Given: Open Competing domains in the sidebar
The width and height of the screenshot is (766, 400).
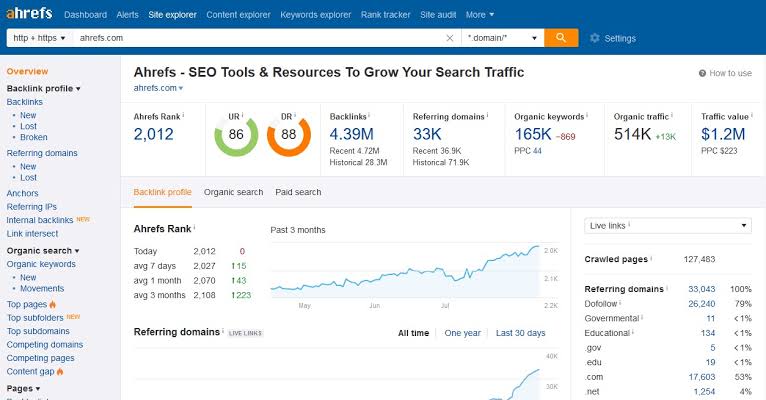Looking at the screenshot, I should tap(44, 345).
